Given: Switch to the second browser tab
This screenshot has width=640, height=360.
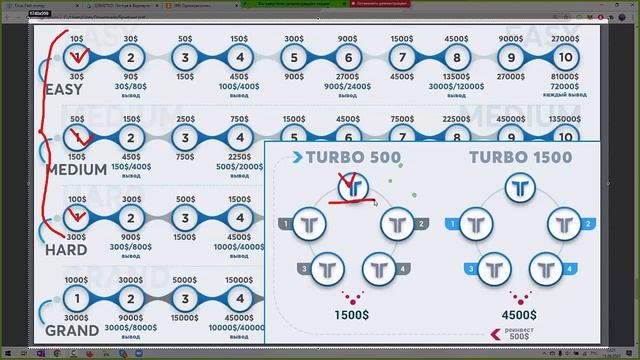Looking at the screenshot, I should (122, 6).
